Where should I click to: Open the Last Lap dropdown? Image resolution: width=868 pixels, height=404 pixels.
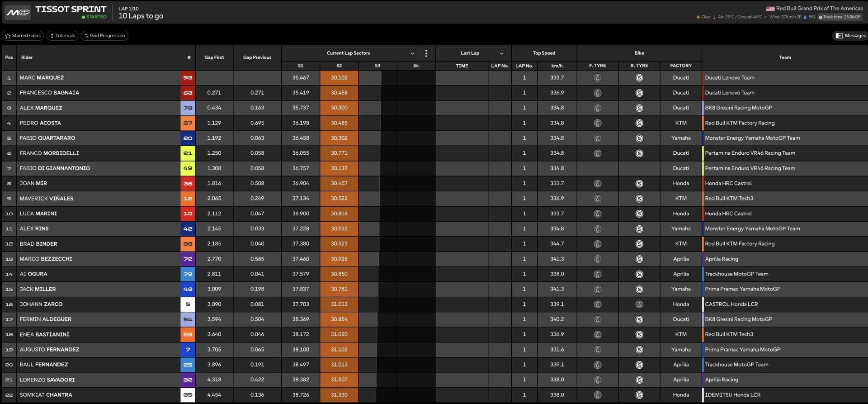(x=473, y=53)
